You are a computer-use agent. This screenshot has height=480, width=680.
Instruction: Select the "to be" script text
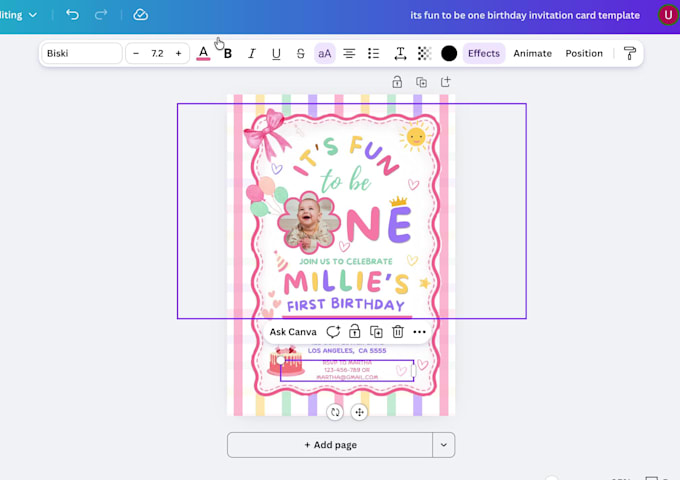(x=346, y=180)
